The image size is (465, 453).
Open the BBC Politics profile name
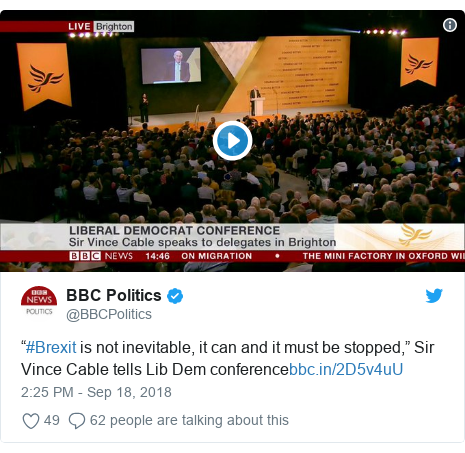[114, 295]
